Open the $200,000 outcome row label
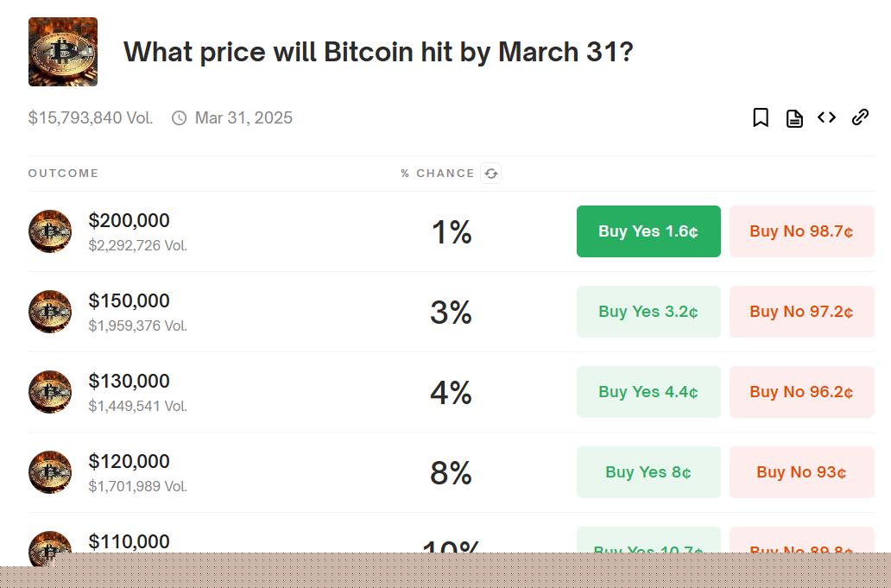Screen dimensions: 891x588 [130, 221]
